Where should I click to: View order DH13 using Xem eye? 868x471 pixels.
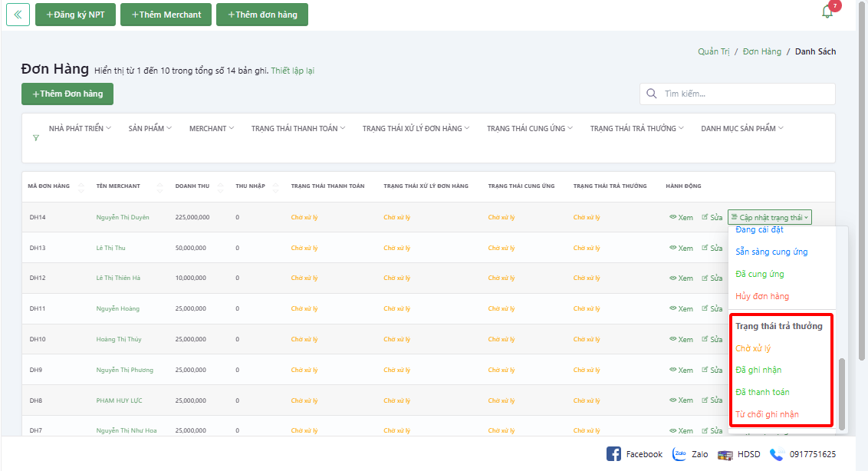point(681,248)
